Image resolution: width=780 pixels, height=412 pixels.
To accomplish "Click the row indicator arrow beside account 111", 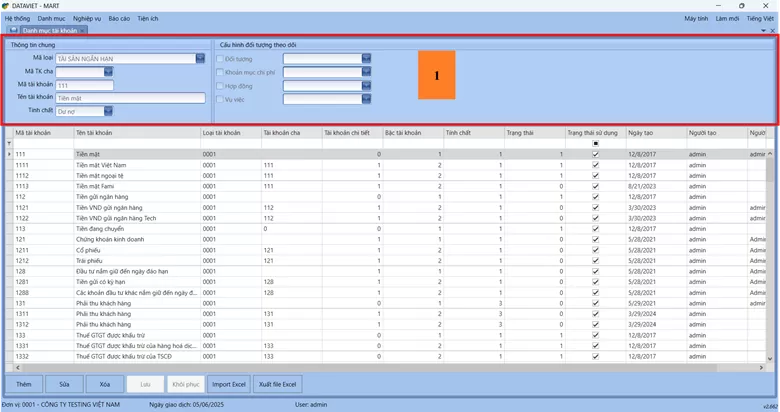I will coord(9,154).
